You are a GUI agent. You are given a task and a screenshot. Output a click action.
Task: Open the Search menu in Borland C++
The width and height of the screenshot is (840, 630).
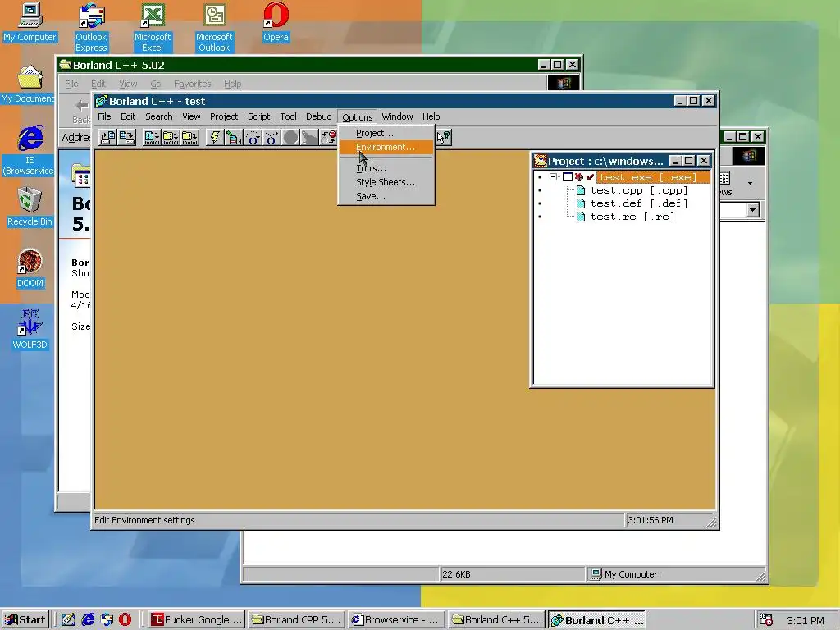tap(158, 116)
